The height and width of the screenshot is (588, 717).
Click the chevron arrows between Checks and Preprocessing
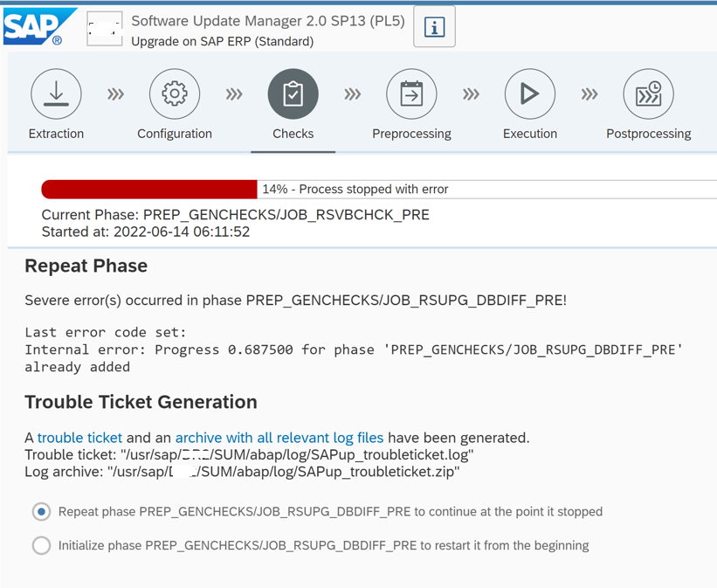click(352, 94)
